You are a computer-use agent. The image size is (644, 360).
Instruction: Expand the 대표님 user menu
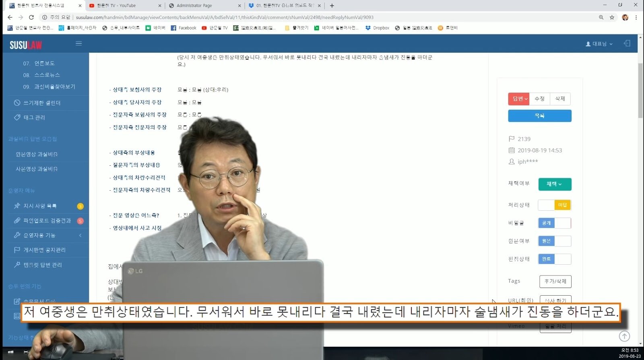tap(599, 44)
